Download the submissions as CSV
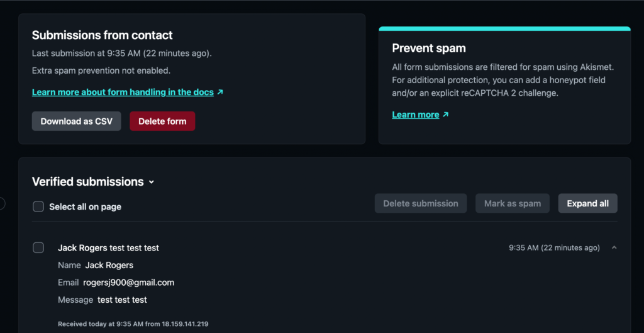 [x=77, y=121]
